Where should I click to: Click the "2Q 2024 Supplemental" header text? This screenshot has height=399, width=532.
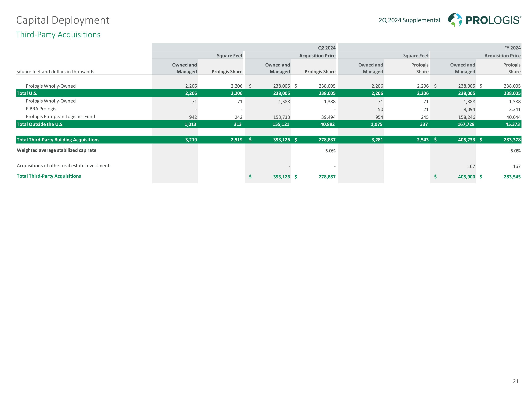pyautogui.click(x=409, y=20)
